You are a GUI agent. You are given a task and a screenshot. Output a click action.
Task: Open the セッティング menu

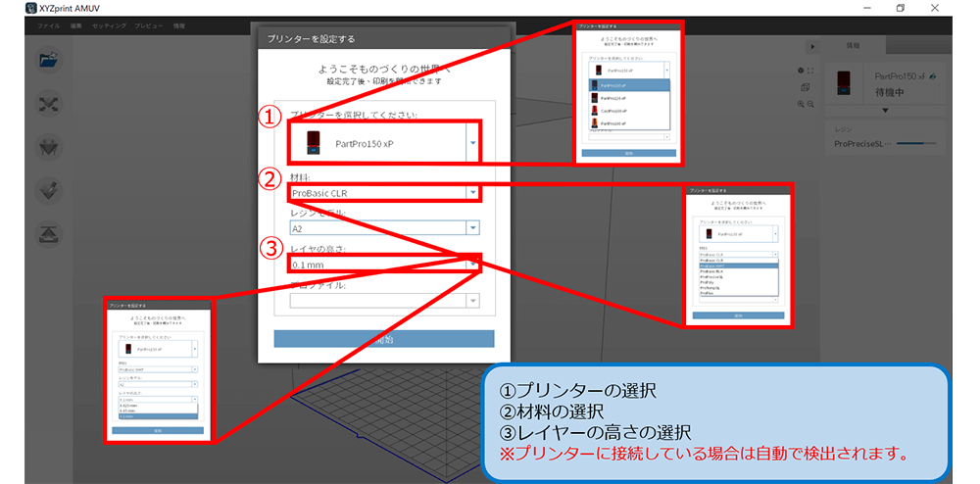pyautogui.click(x=110, y=26)
